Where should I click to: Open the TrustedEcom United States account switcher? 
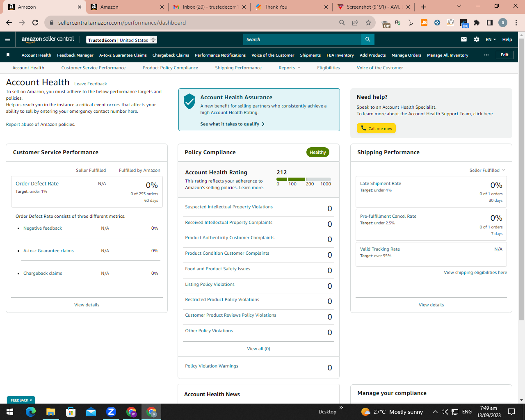(x=122, y=40)
